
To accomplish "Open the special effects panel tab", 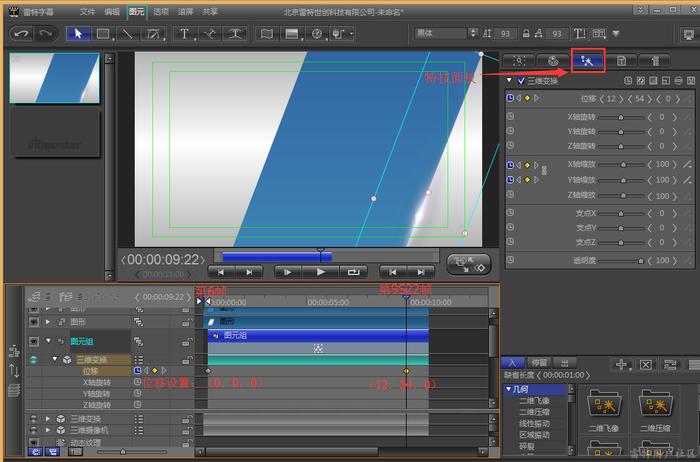I will coord(587,61).
